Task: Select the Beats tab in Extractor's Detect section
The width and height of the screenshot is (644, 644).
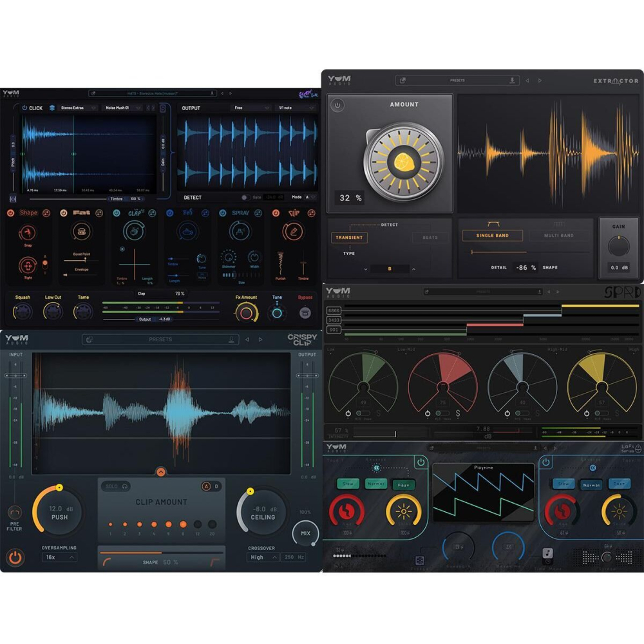Action: click(x=431, y=236)
